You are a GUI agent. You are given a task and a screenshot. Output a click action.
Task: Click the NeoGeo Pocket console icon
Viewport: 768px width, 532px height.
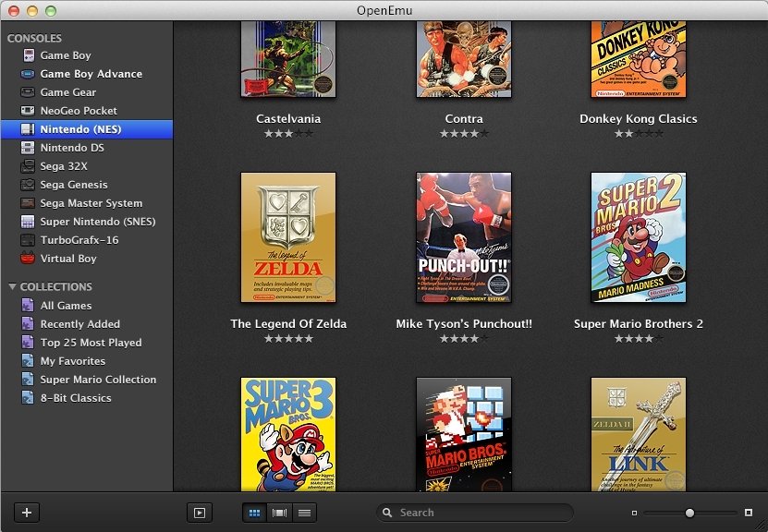click(x=28, y=111)
